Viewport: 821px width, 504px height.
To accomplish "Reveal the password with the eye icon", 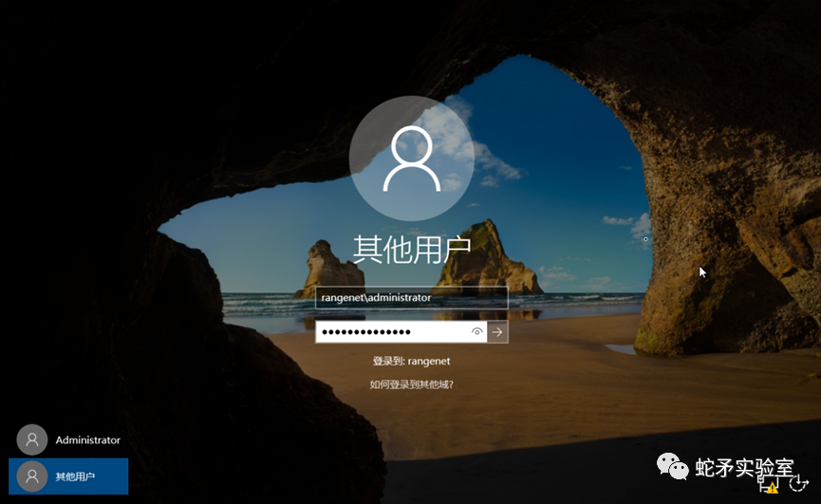I will (476, 332).
